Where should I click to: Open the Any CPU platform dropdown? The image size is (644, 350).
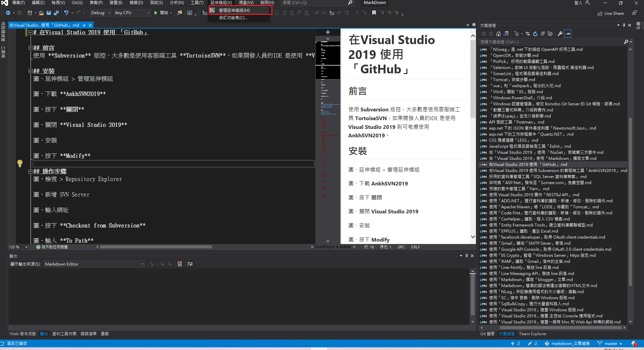[x=132, y=13]
